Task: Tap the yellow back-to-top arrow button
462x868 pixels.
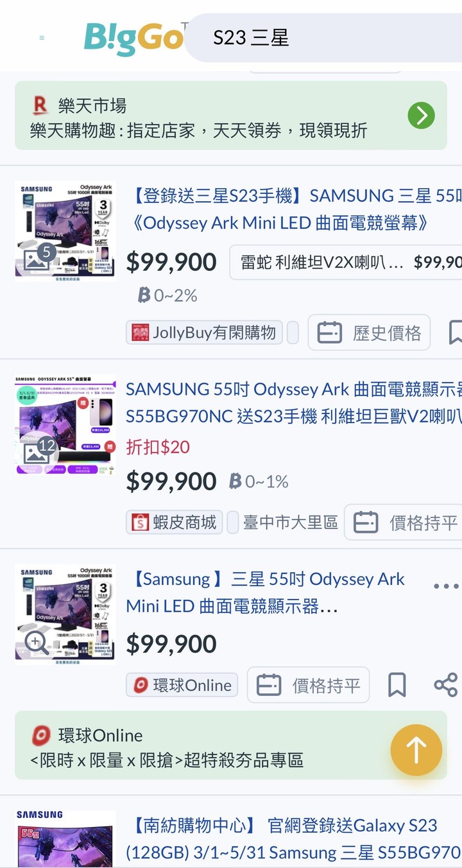Action: tap(416, 750)
